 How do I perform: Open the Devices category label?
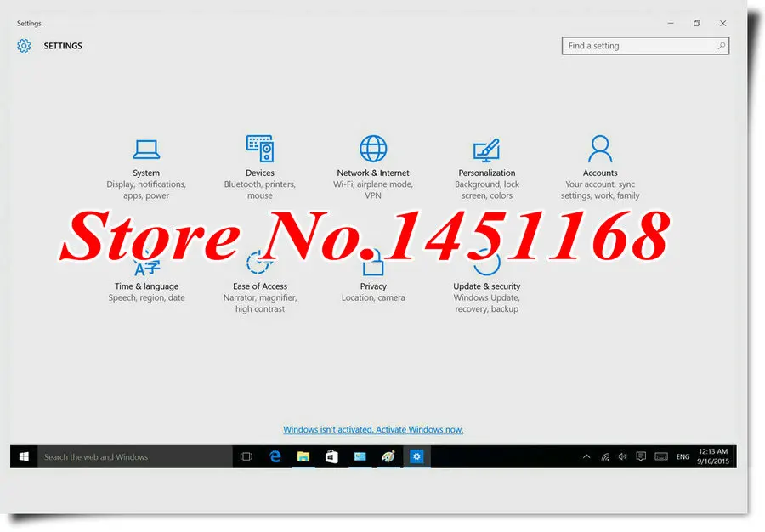(259, 173)
